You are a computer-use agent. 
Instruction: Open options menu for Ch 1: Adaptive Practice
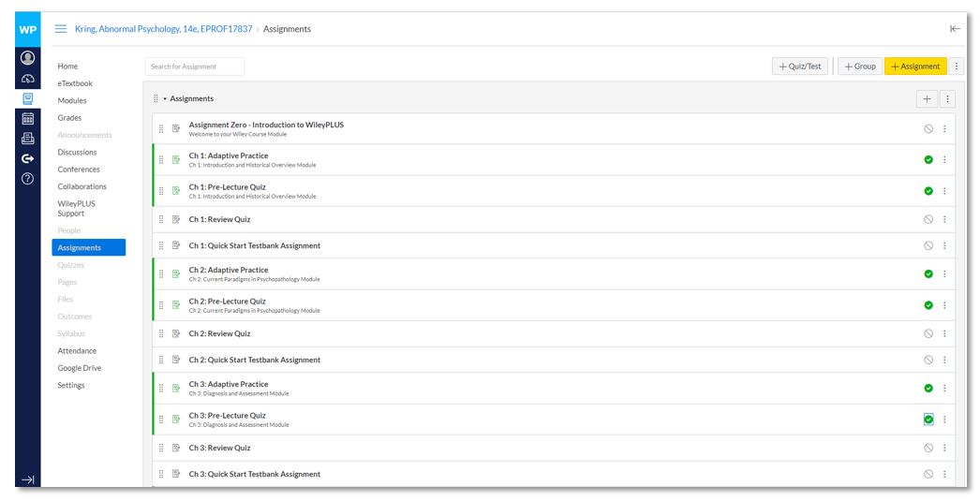(944, 160)
